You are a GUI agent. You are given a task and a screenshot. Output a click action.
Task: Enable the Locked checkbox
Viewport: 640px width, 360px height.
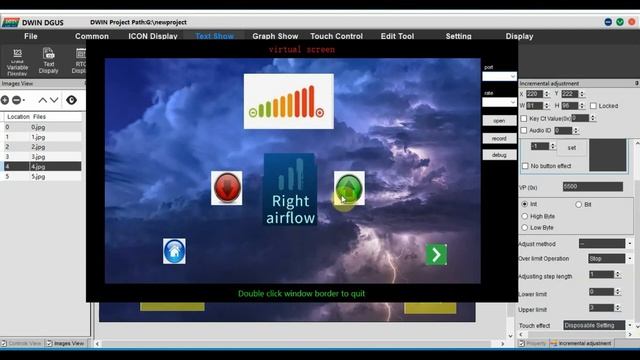click(x=593, y=106)
